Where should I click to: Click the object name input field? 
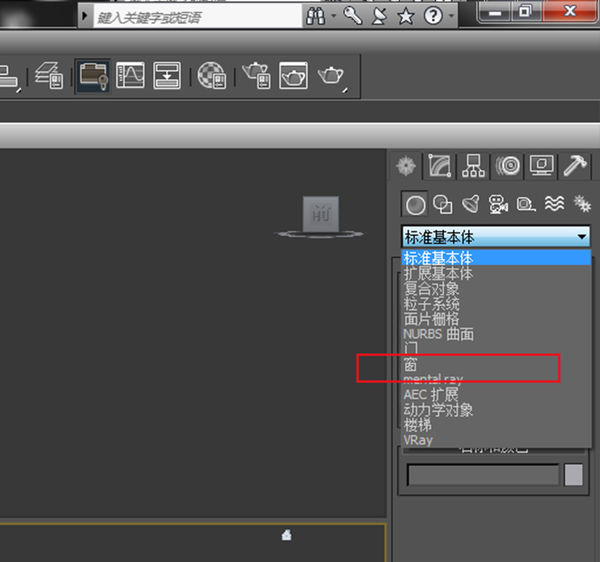tap(483, 475)
